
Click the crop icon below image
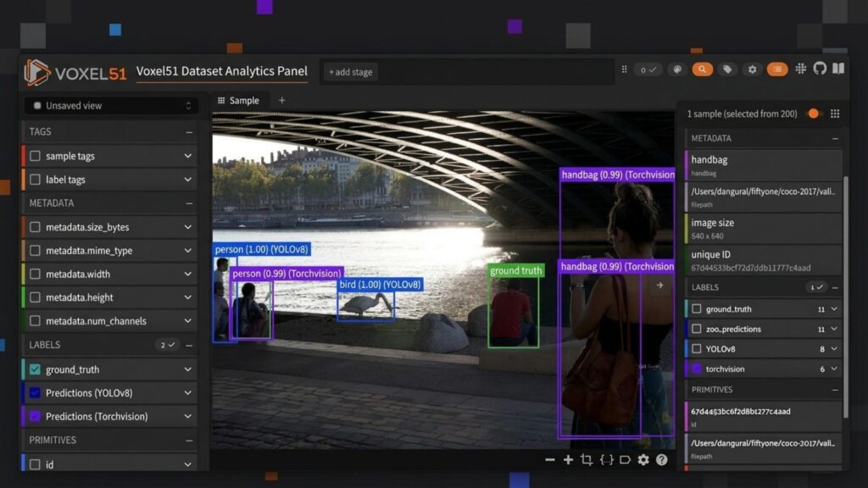587,460
